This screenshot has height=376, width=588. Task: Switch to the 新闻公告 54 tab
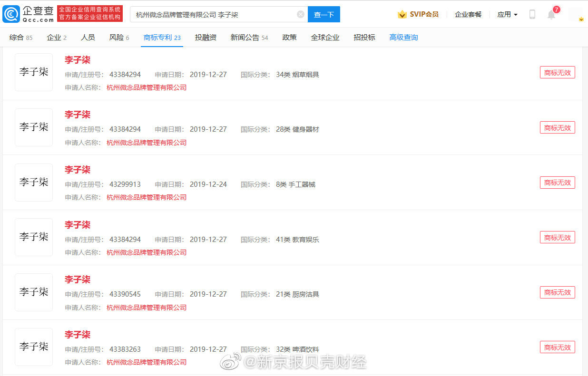249,37
